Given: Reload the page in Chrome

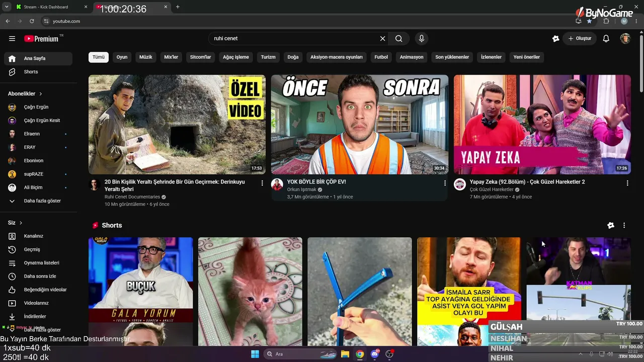Looking at the screenshot, I should (x=32, y=21).
